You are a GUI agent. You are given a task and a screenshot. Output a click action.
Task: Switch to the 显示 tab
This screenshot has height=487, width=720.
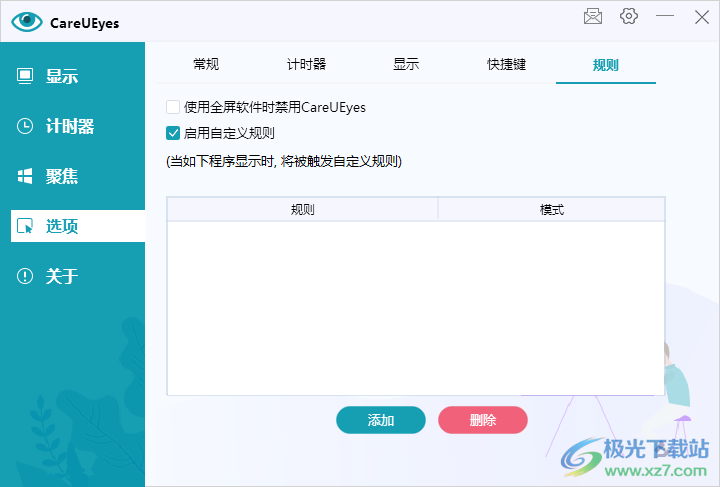coord(406,64)
